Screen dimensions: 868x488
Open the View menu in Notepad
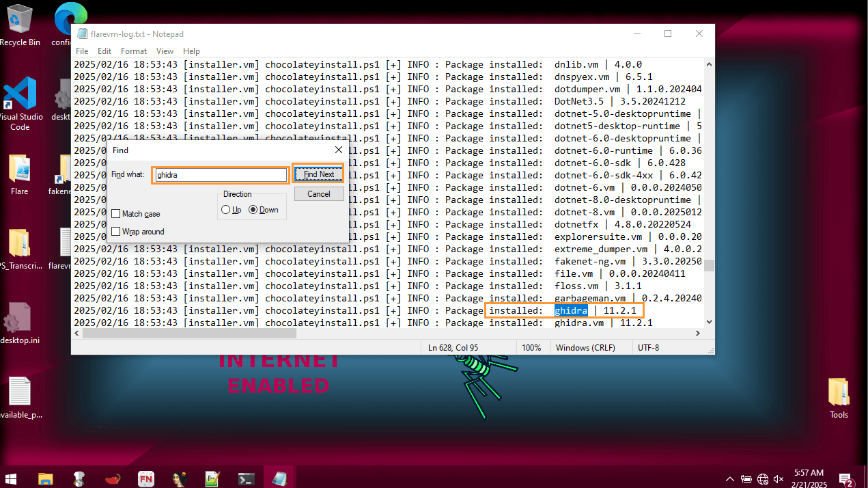pos(165,51)
